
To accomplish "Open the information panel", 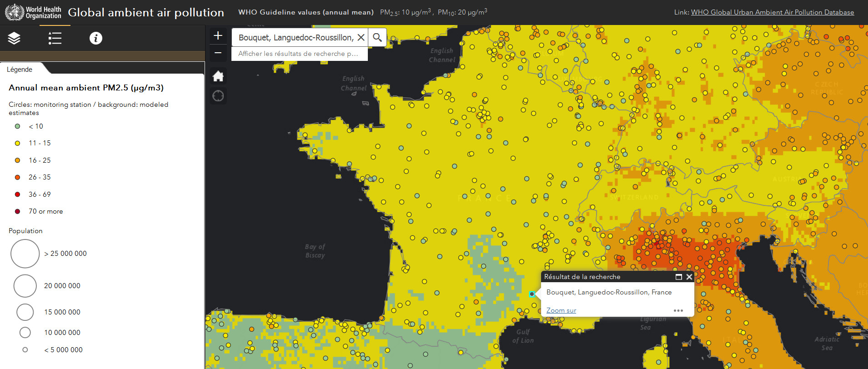I will pyautogui.click(x=95, y=38).
